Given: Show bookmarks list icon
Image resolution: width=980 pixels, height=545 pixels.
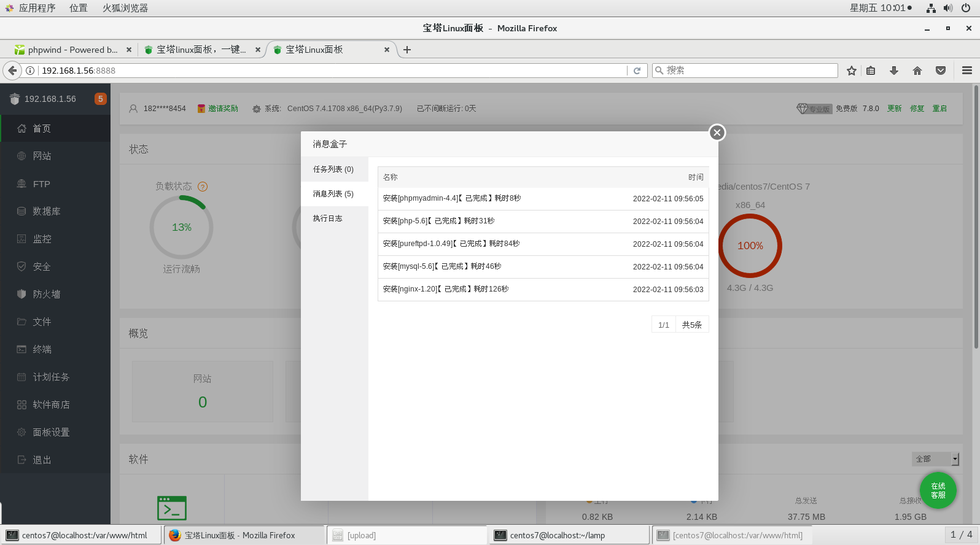Looking at the screenshot, I should coord(871,71).
